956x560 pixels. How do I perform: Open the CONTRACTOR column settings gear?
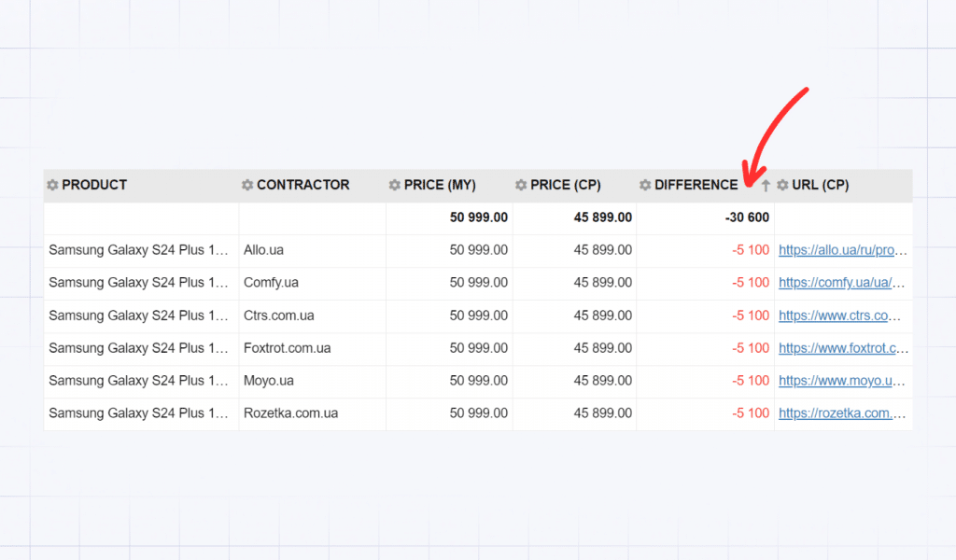(247, 185)
